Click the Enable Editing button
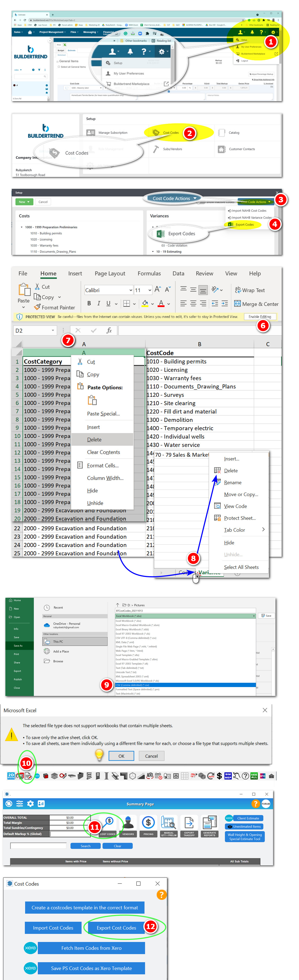Image resolution: width=299 pixels, height=980 pixels. coord(260,316)
